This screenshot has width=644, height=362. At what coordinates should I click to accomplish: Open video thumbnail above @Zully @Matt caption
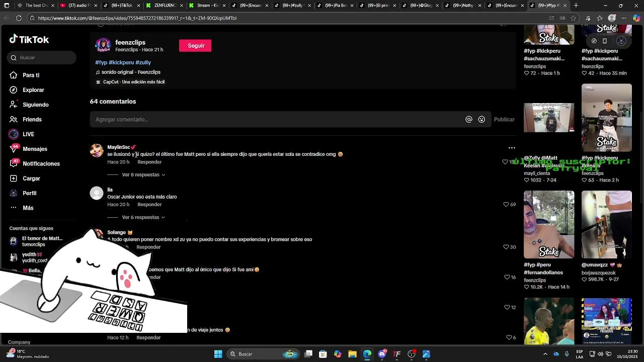tap(549, 118)
